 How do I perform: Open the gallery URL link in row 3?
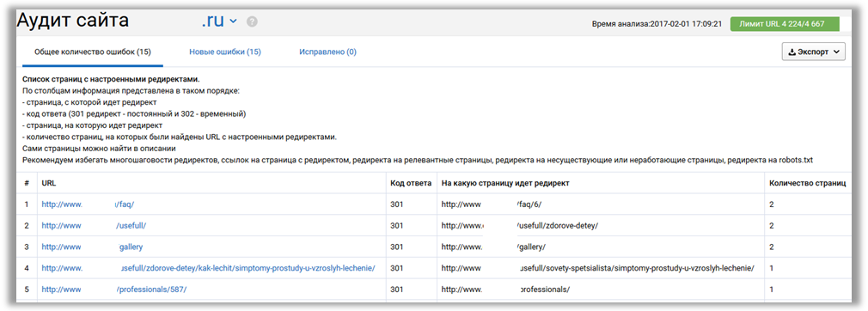pos(92,247)
